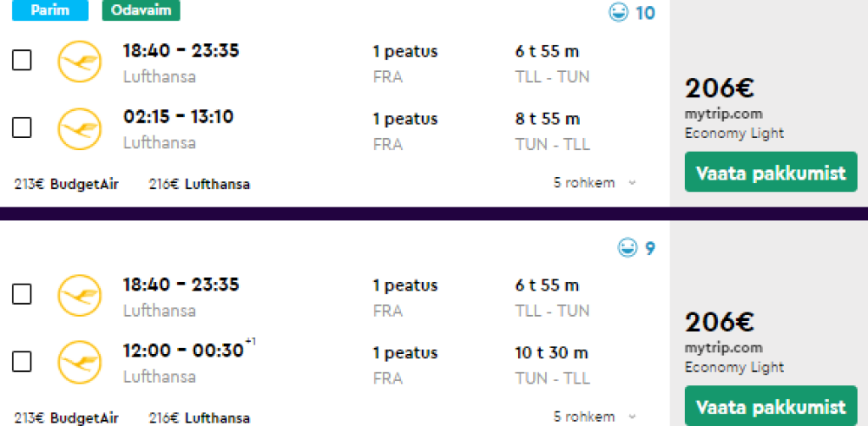Expand '5 rohkem' offers in first result
Image resolution: width=868 pixels, height=426 pixels.
pyautogui.click(x=594, y=183)
